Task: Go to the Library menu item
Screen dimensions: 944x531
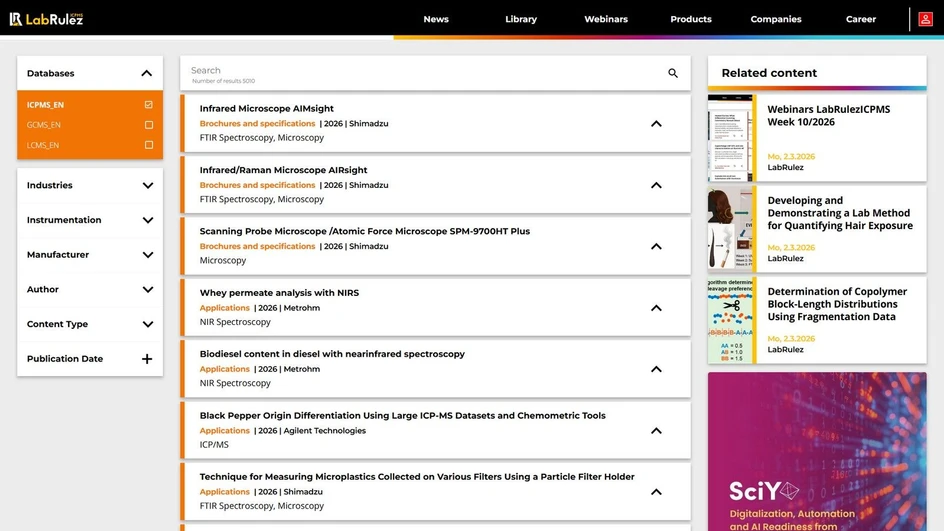Action: [x=520, y=19]
